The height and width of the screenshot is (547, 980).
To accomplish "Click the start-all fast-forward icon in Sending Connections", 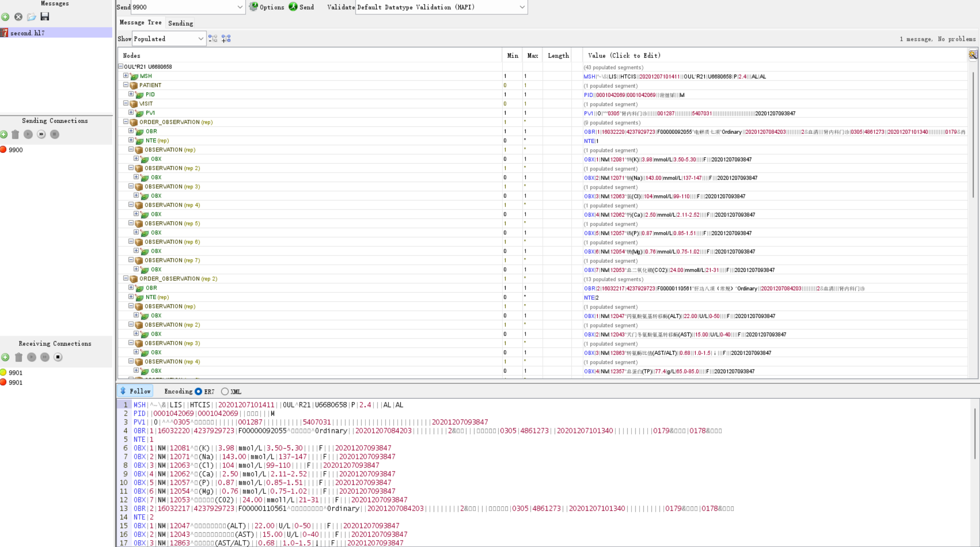I will [x=41, y=134].
